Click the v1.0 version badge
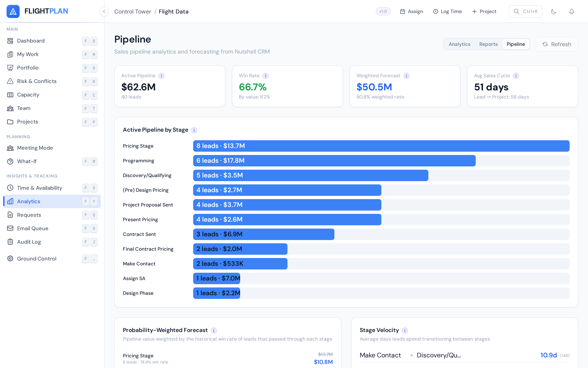 pyautogui.click(x=383, y=11)
